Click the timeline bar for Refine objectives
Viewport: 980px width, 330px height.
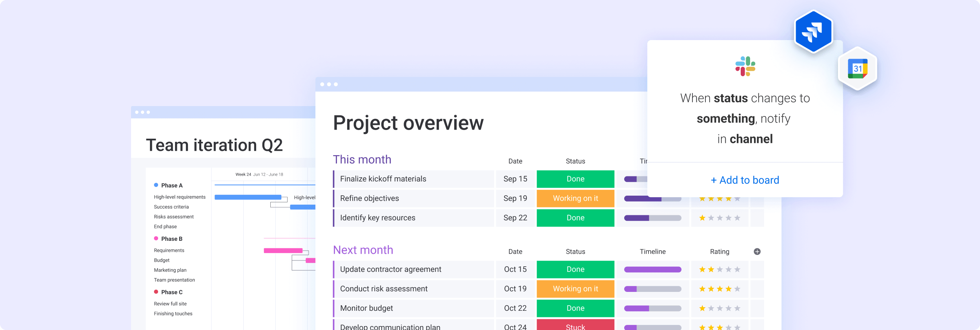click(x=653, y=199)
